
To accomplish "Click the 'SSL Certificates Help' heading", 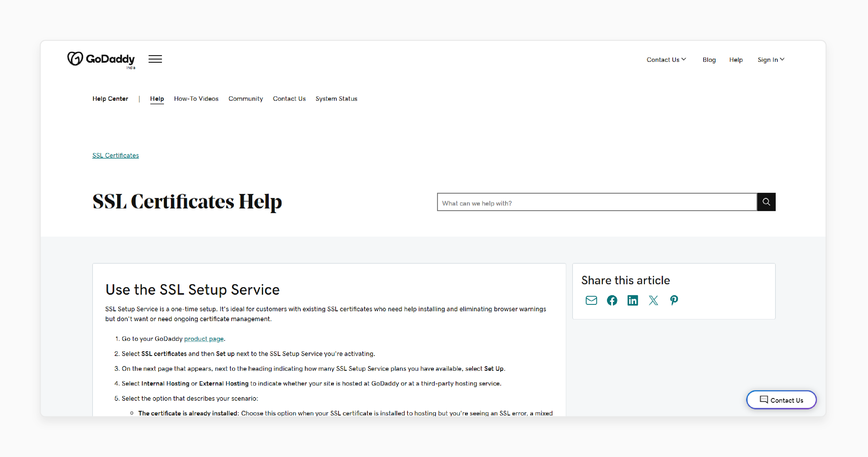I will [x=187, y=201].
